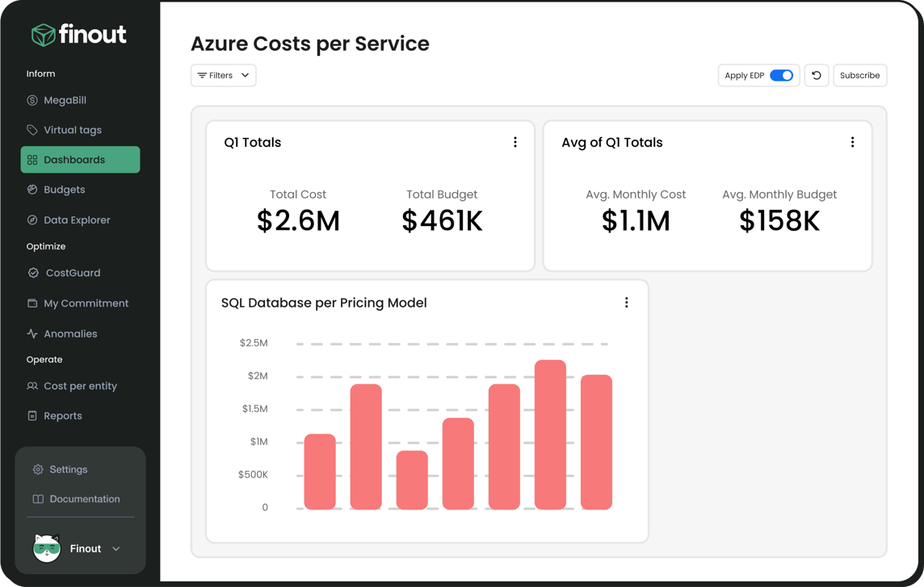Open the Filters dropdown
924x587 pixels.
point(223,75)
